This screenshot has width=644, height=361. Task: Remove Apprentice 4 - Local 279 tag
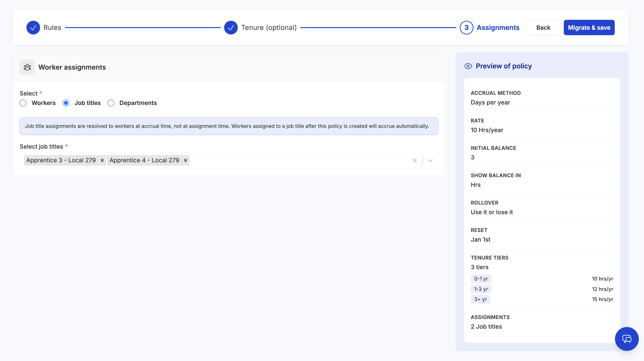185,160
